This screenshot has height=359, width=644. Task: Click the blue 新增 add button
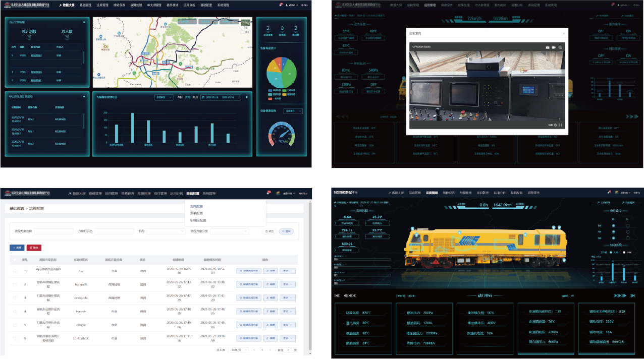pyautogui.click(x=17, y=248)
